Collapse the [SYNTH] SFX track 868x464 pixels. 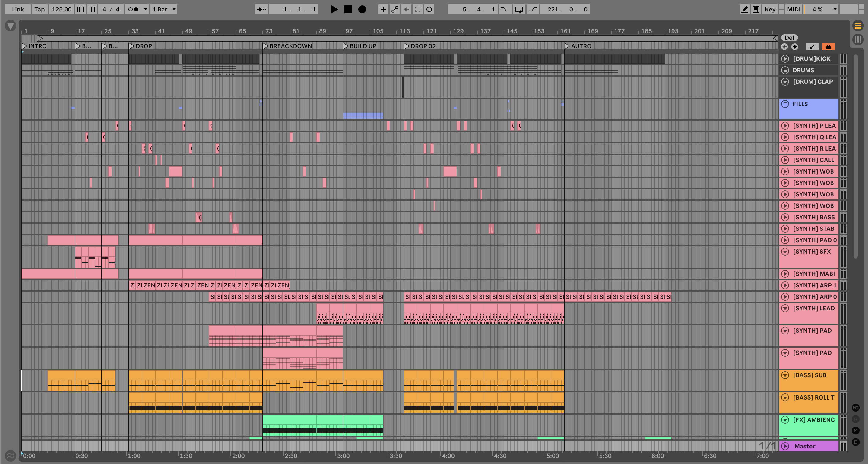[785, 252]
